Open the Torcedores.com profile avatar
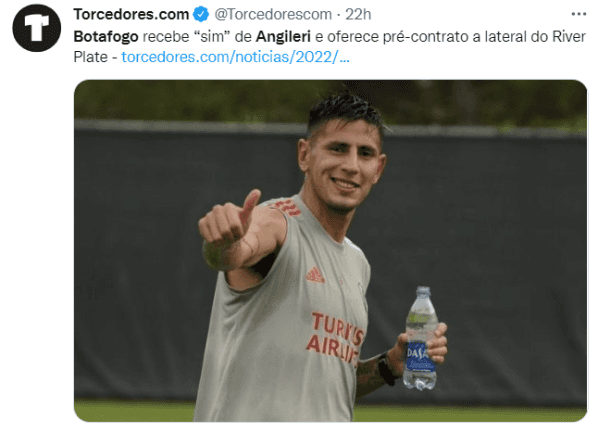 (x=37, y=27)
